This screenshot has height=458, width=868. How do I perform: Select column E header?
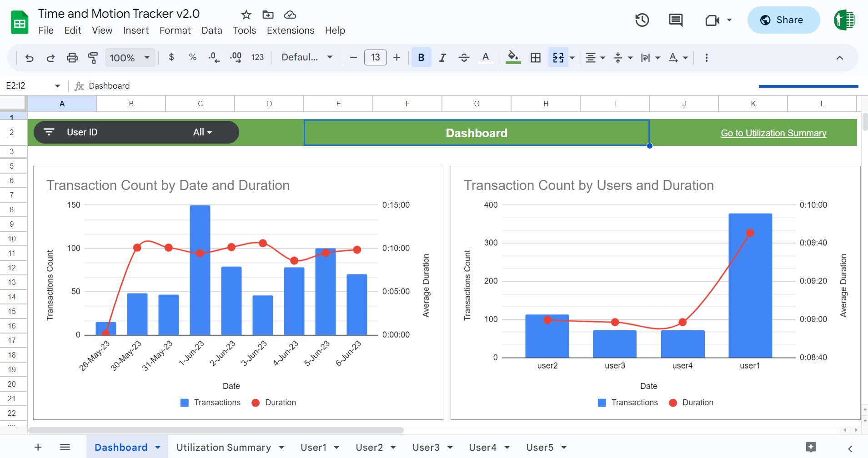point(338,104)
